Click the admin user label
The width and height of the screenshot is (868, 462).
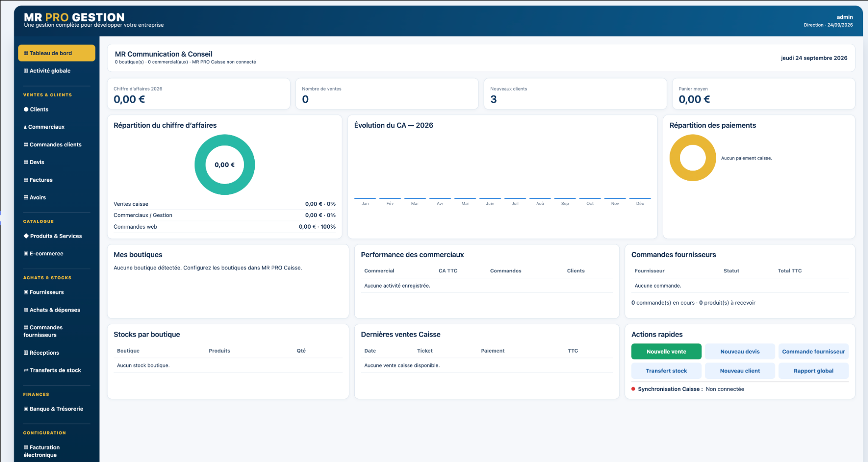(x=844, y=17)
